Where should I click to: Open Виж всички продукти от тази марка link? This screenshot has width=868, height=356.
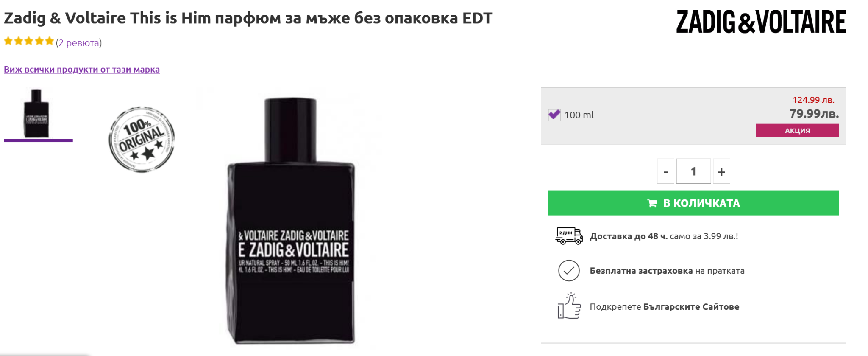pyautogui.click(x=82, y=70)
